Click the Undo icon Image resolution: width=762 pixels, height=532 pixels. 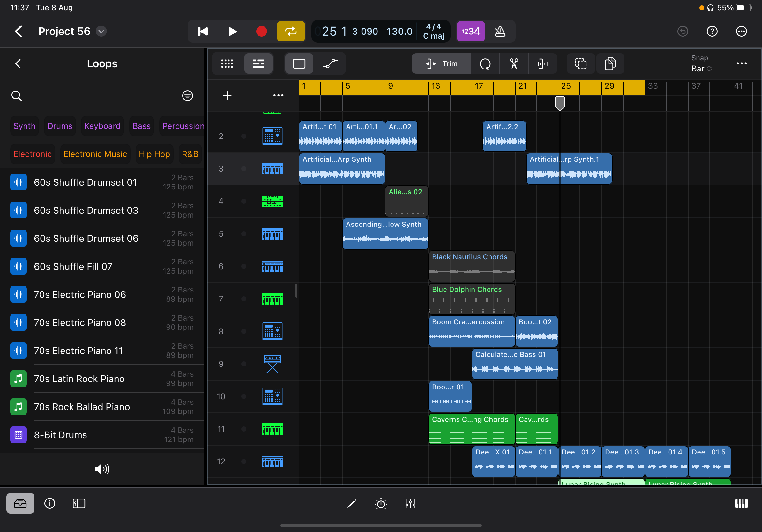(683, 32)
